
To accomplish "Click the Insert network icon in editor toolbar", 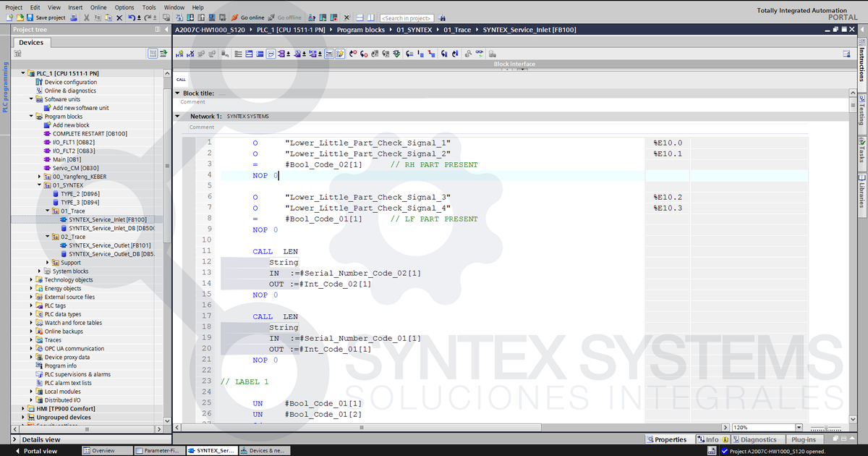I will pos(179,54).
